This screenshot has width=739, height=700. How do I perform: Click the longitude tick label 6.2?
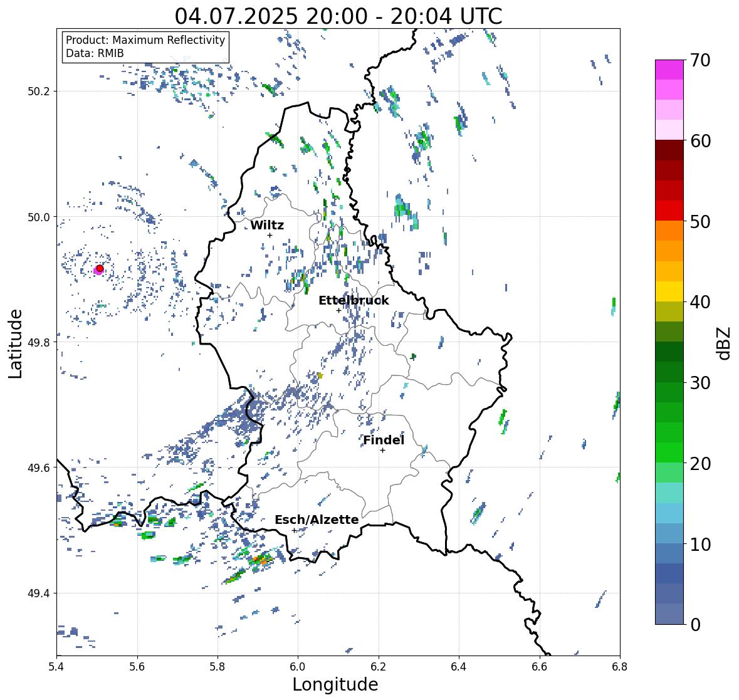coord(379,666)
